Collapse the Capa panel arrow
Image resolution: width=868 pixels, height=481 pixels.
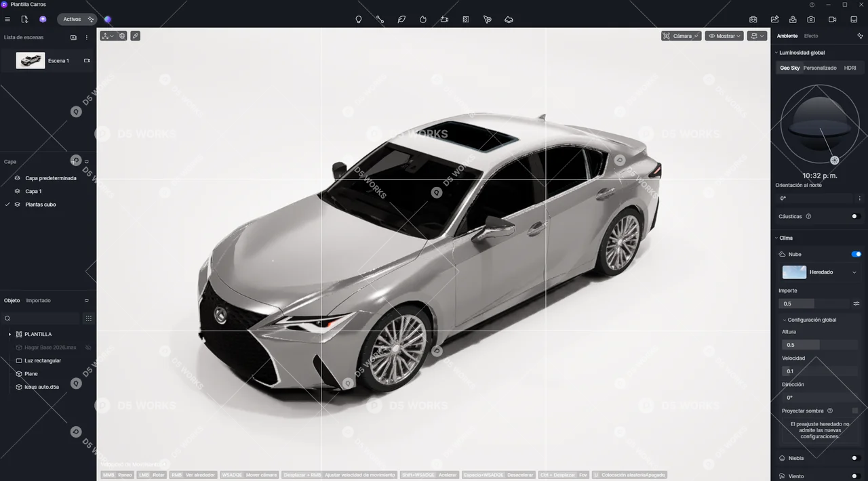[x=87, y=162]
